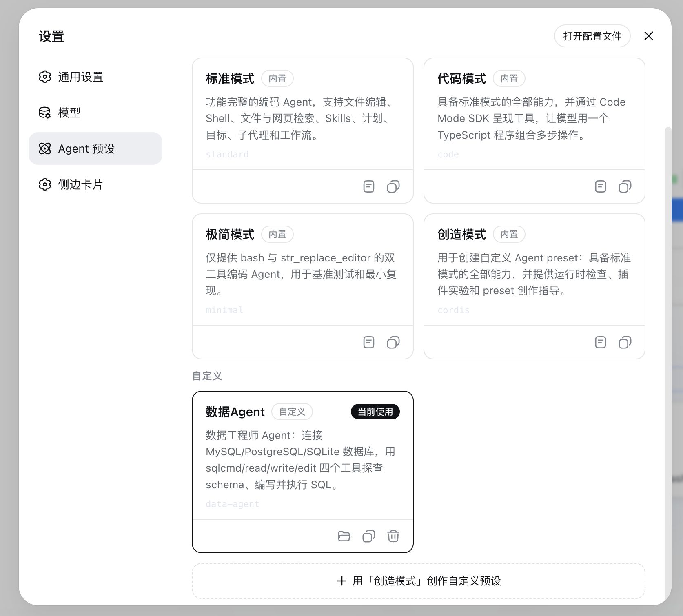Duplicate the 极简模式 preset
The width and height of the screenshot is (683, 616).
[393, 342]
